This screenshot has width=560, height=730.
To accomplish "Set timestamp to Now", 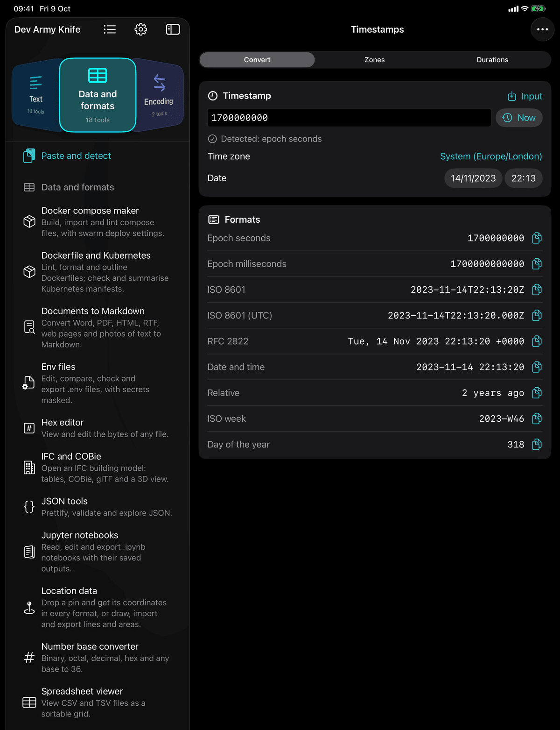I will pyautogui.click(x=519, y=118).
